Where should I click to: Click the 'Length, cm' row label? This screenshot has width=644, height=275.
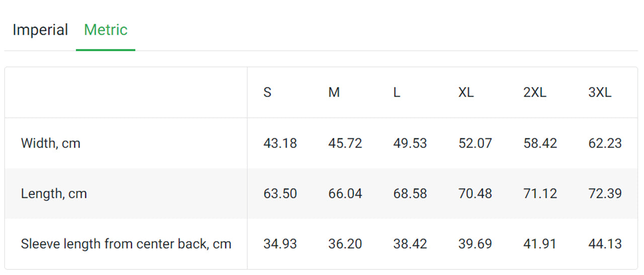(54, 194)
